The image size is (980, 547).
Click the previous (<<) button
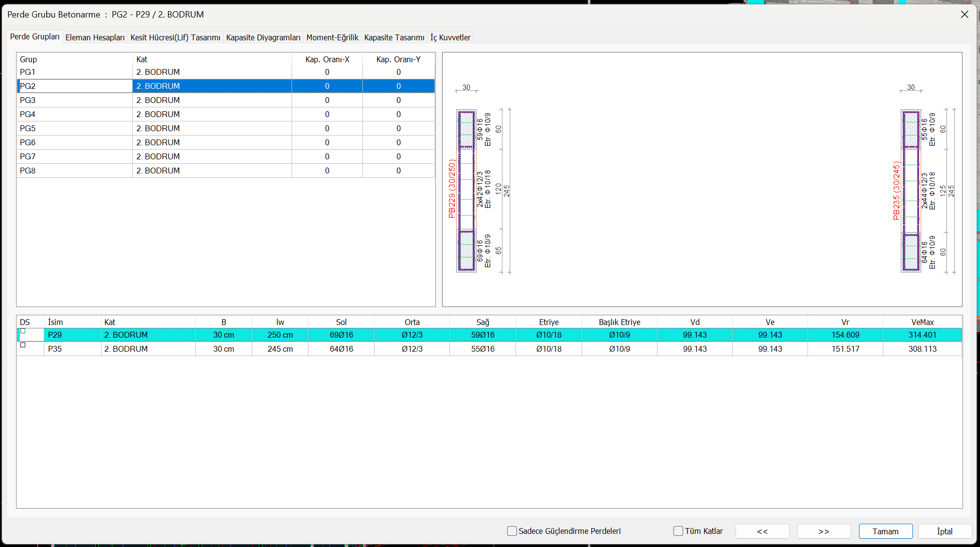tap(762, 531)
